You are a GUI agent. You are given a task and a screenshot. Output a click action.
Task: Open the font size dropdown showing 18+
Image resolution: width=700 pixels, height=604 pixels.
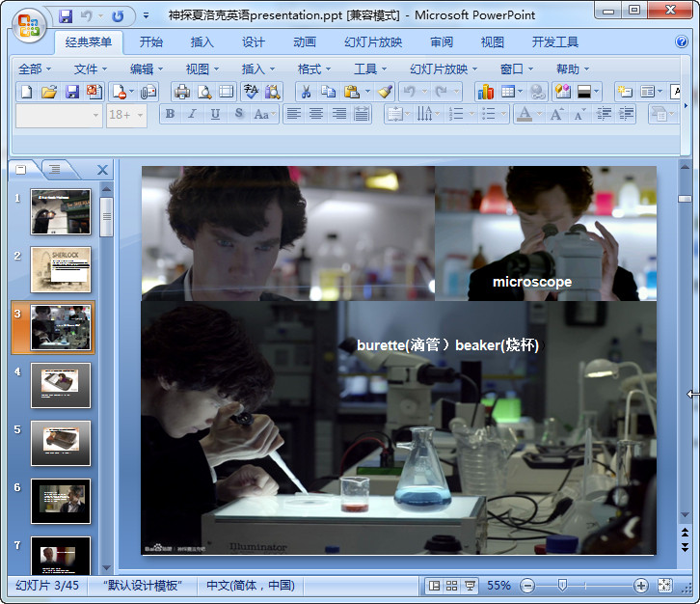coord(126,115)
